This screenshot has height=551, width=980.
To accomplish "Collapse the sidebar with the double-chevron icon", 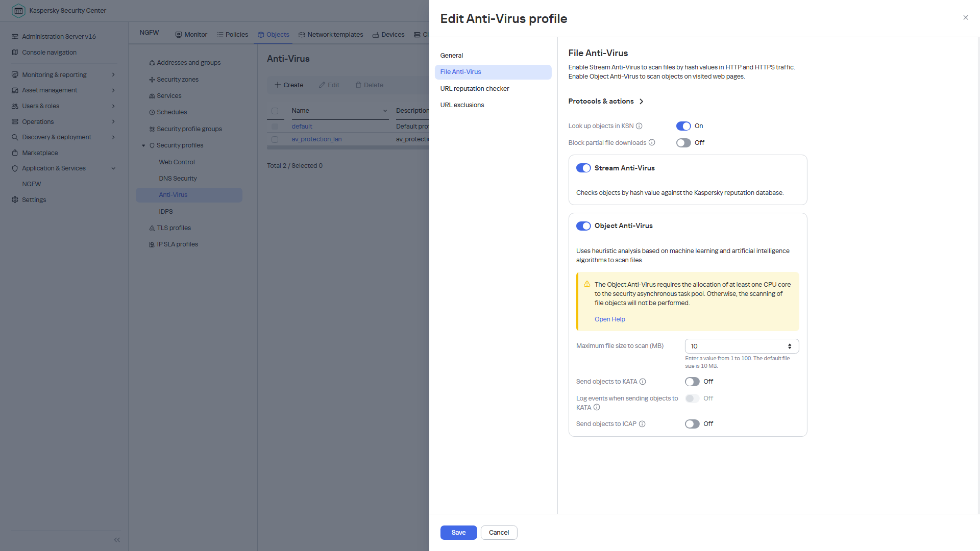I will click(x=117, y=540).
